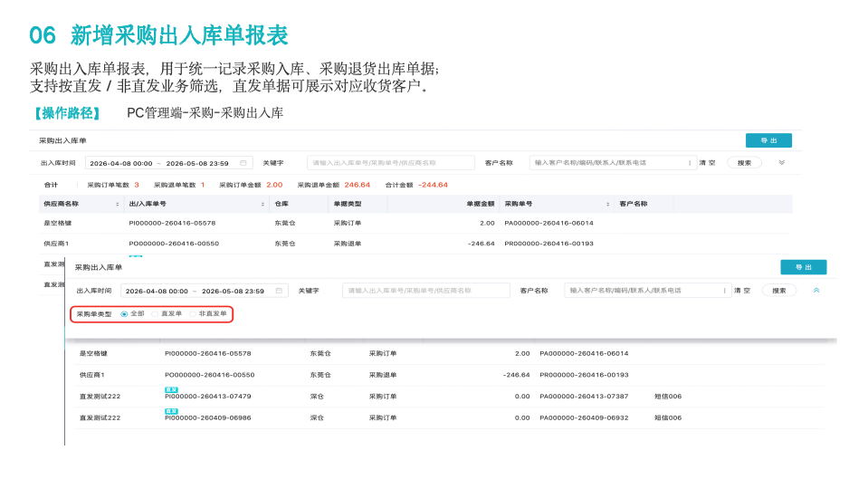Click PR000000-260416-00193 in background table

pos(548,244)
